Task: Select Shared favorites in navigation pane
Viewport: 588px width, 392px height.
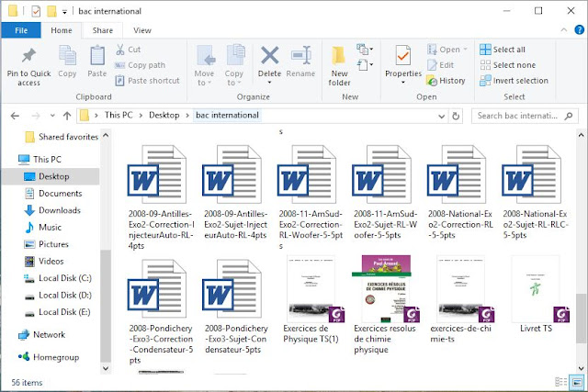Action: [x=62, y=137]
